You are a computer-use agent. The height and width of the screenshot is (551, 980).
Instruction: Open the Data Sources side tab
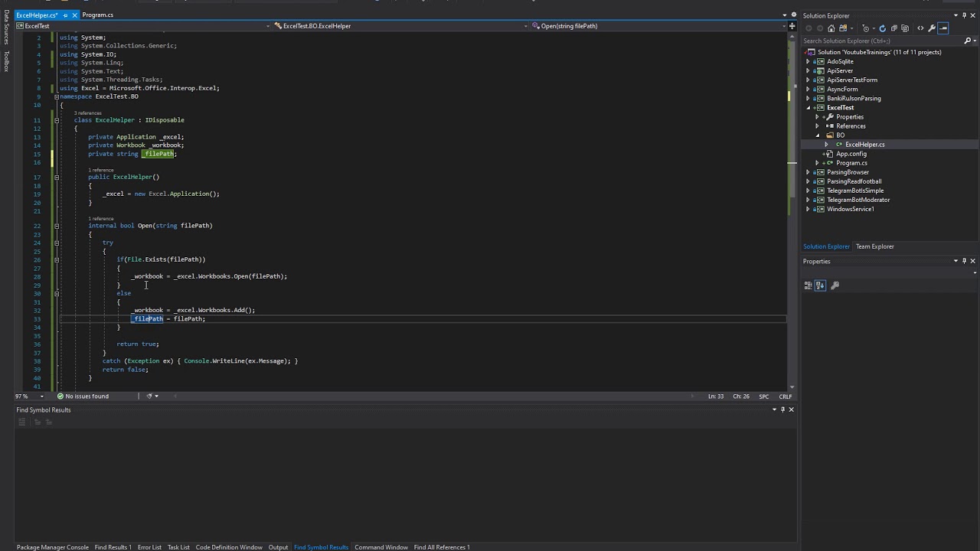coord(6,28)
